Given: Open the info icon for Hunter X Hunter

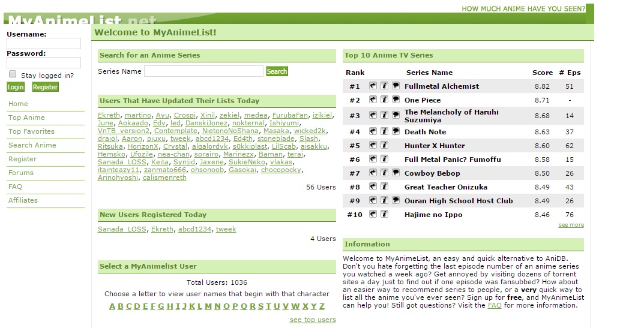Looking at the screenshot, I should click(385, 145).
